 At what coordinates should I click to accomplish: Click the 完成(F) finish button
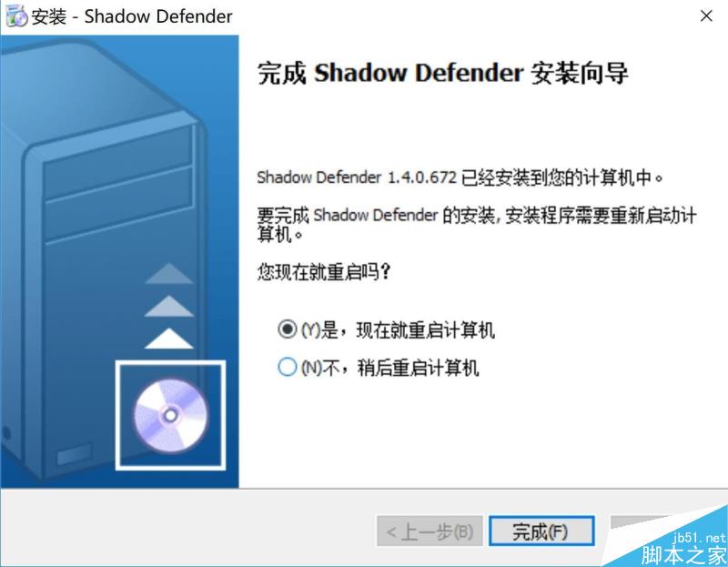[x=541, y=531]
